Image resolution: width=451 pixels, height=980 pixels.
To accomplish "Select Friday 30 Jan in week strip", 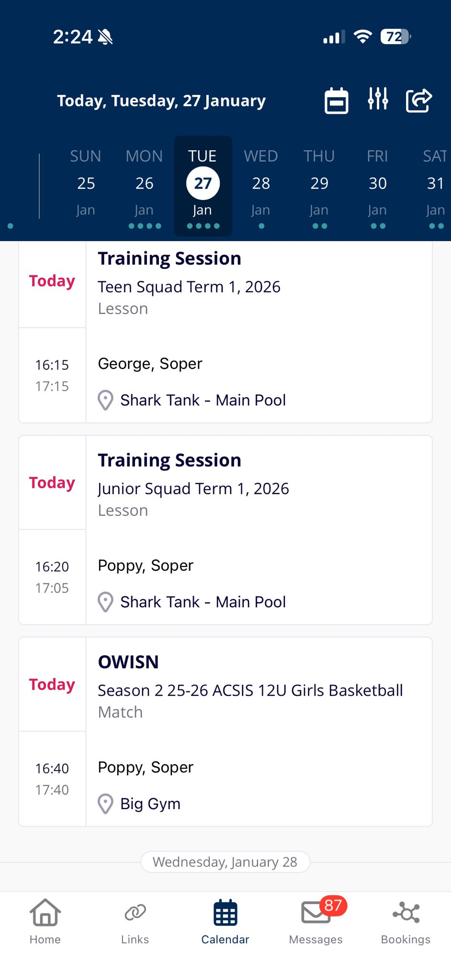I will (378, 184).
